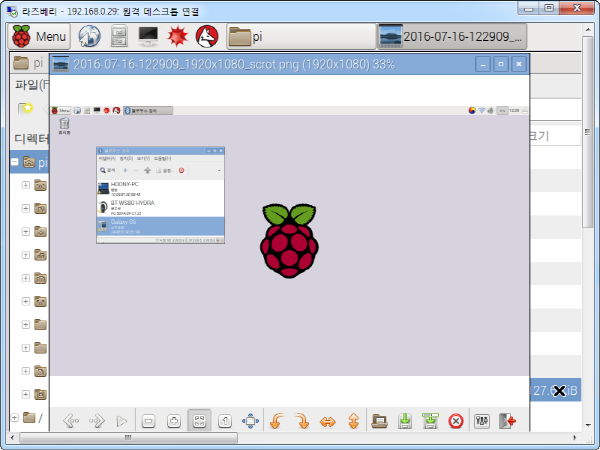Go to previous image in viewer

(x=71, y=421)
